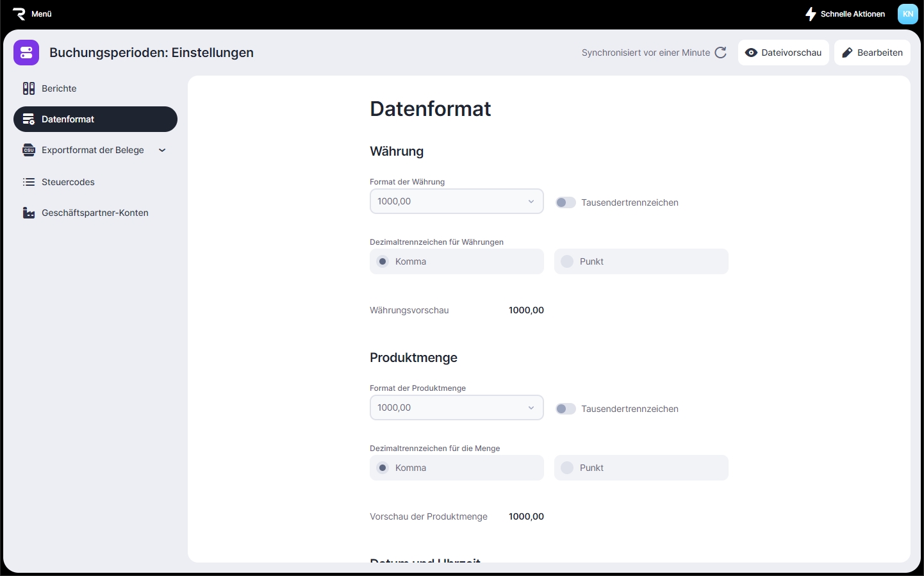Click the lightning bolt Schnelle Aktionen icon
The width and height of the screenshot is (924, 576).
pyautogui.click(x=811, y=14)
